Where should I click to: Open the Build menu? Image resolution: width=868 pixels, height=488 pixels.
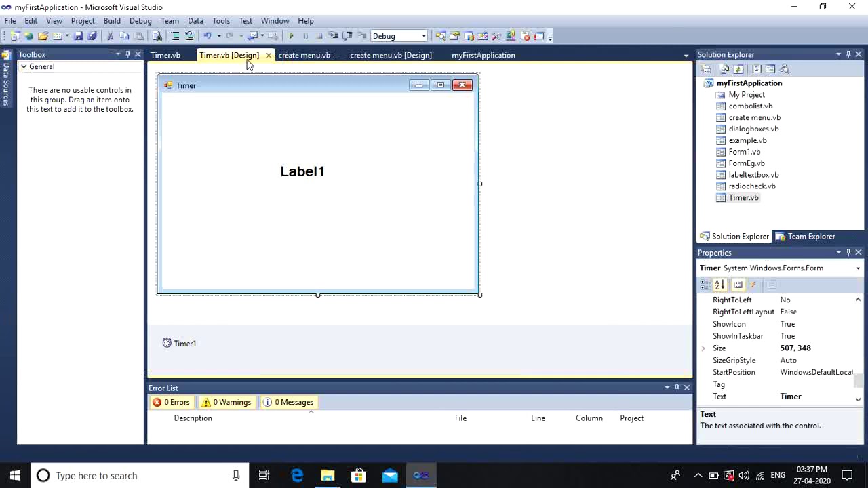tap(112, 21)
